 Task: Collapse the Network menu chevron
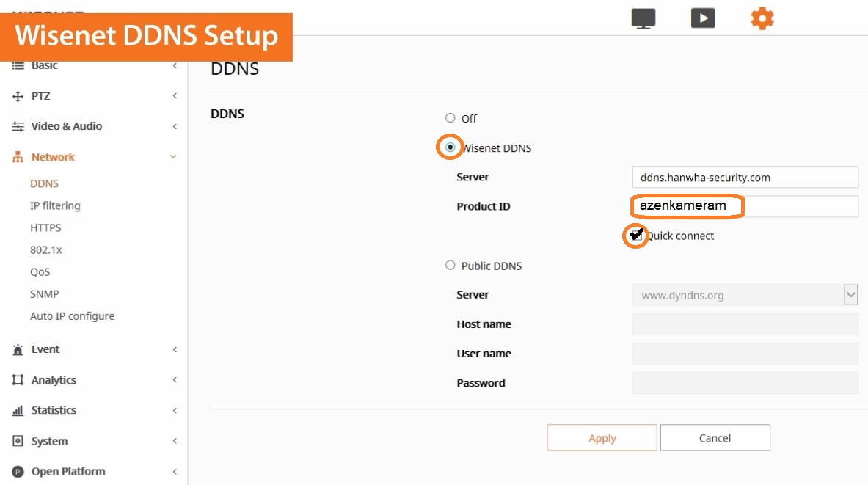[x=173, y=157]
